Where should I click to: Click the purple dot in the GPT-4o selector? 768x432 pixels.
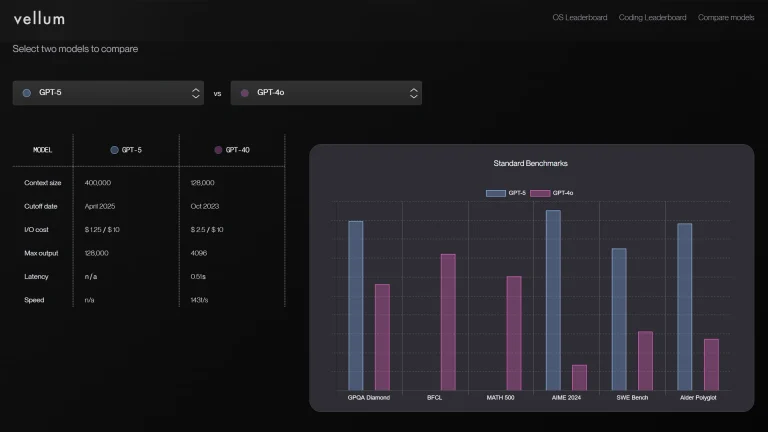pyautogui.click(x=245, y=93)
